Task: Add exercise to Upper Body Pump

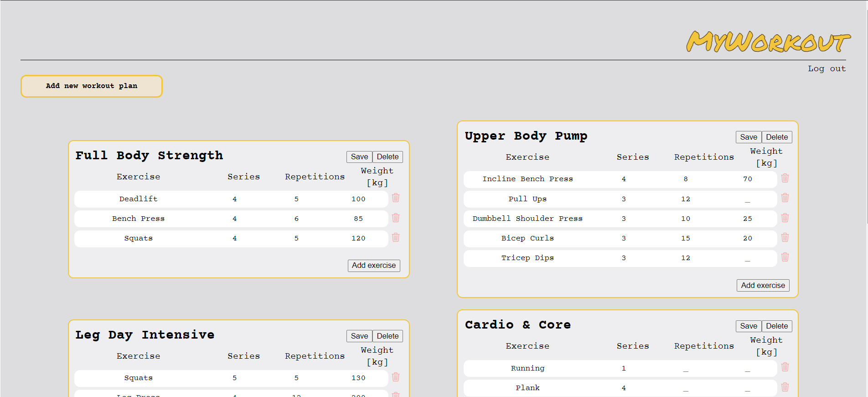Action: point(763,286)
